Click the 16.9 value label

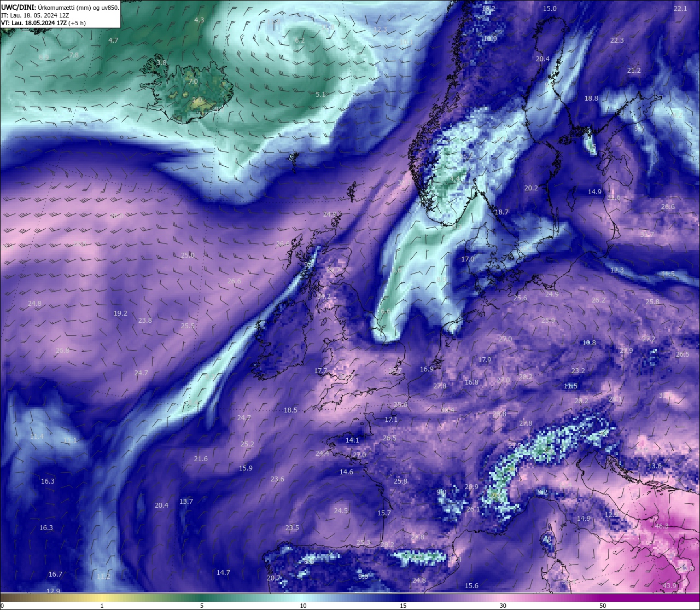(x=427, y=369)
